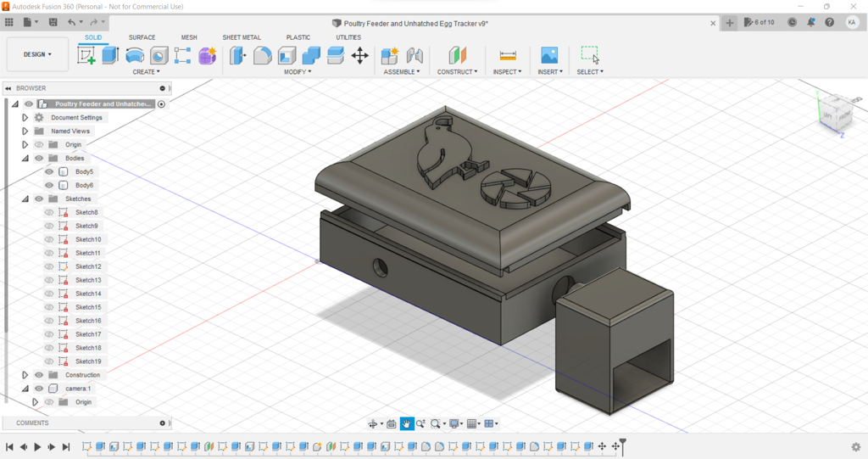The height and width of the screenshot is (459, 868).
Task: Expand the Named Views folder
Action: [x=25, y=132]
